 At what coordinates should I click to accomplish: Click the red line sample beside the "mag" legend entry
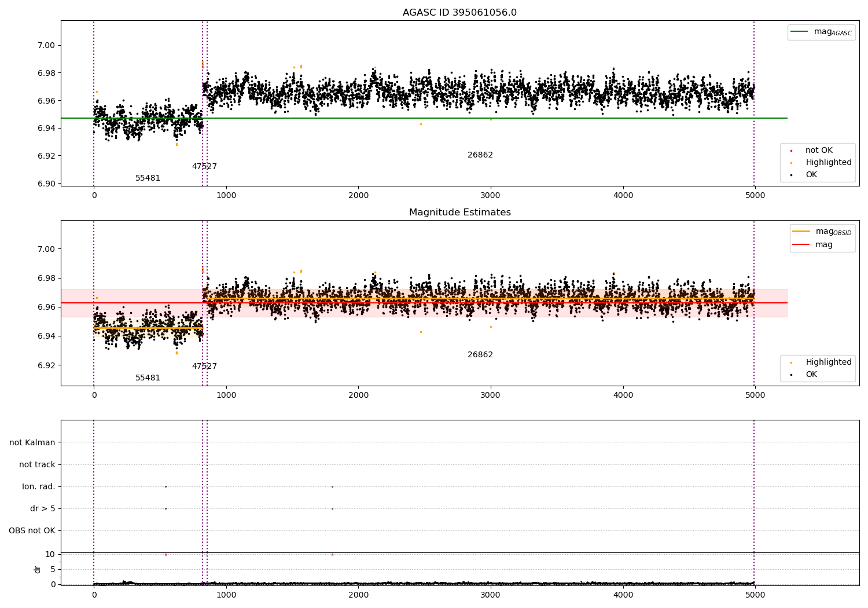[x=801, y=245]
